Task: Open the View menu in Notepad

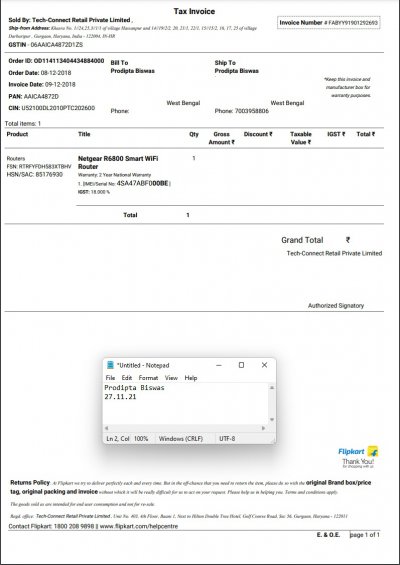Action: point(171,378)
